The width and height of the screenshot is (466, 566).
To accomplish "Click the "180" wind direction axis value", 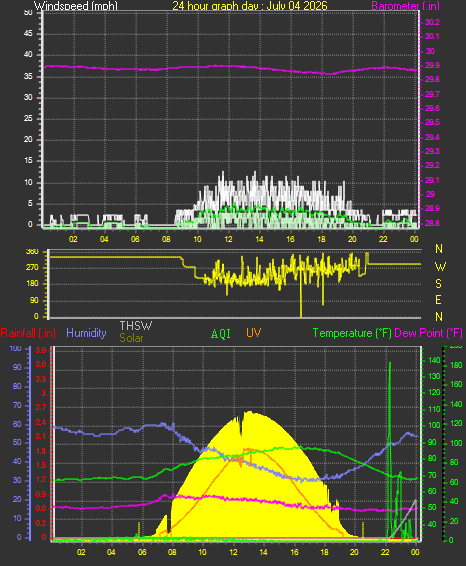I will click(x=32, y=284).
